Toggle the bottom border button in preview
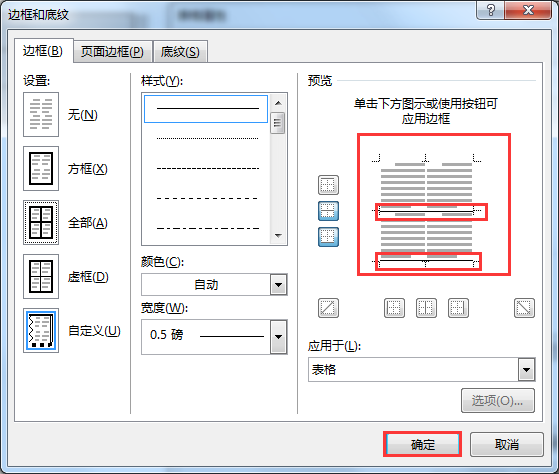The width and height of the screenshot is (559, 474). click(328, 237)
